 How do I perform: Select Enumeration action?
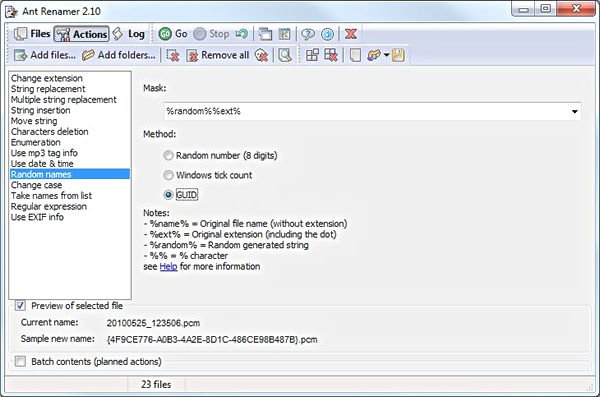click(36, 142)
